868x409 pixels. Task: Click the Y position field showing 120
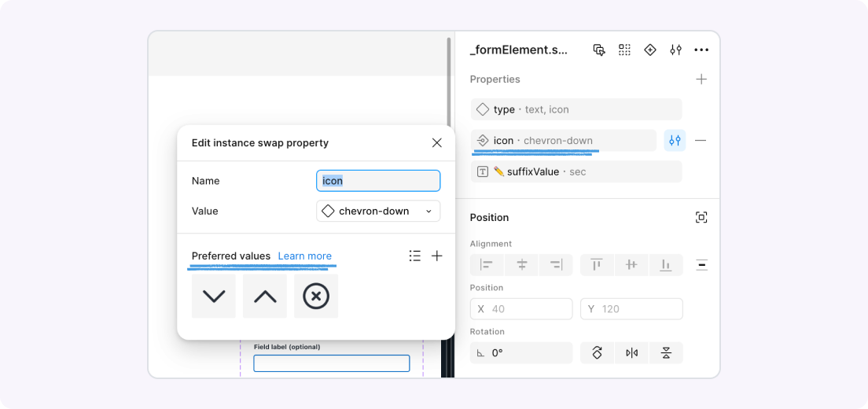[631, 309]
